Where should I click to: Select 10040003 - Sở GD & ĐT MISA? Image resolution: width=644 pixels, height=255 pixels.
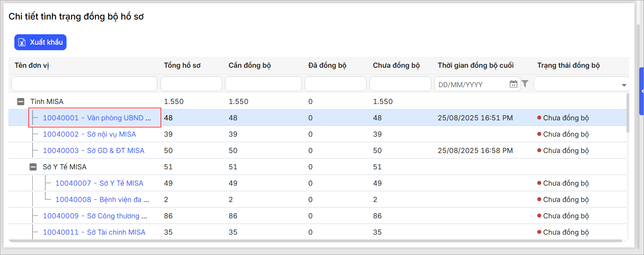click(94, 151)
